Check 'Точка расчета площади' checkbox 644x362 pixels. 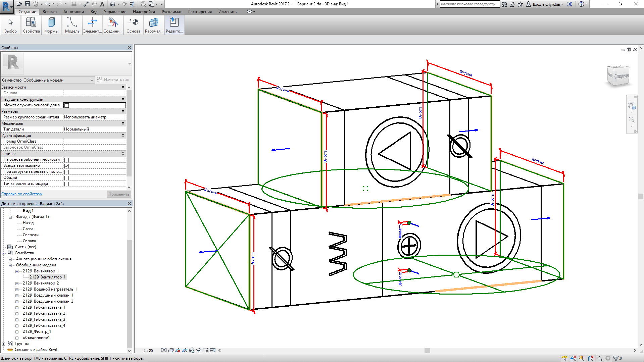tap(66, 184)
